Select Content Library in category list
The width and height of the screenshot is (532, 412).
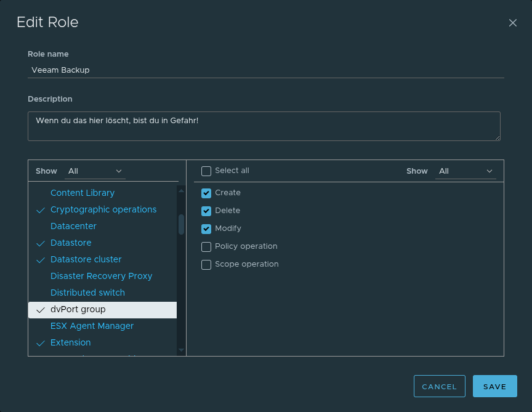point(83,193)
